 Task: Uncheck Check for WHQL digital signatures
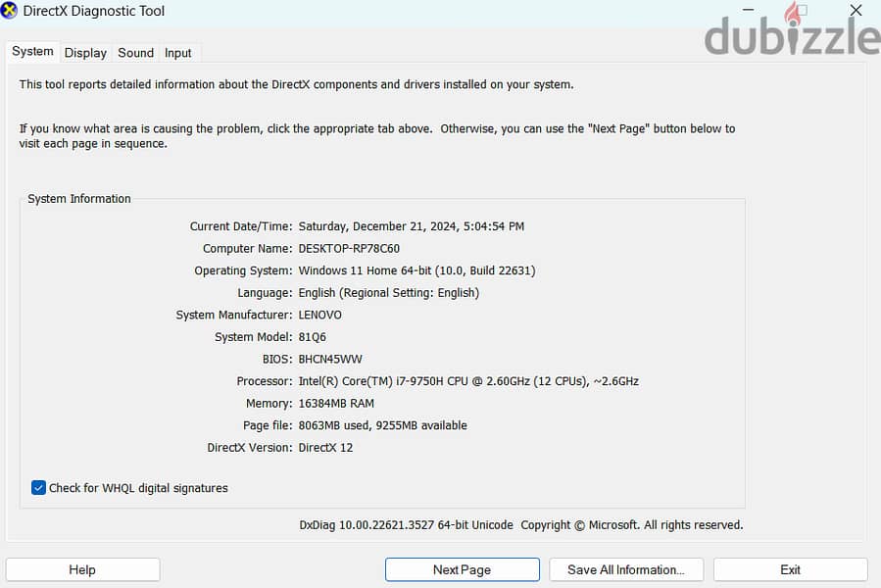(39, 488)
